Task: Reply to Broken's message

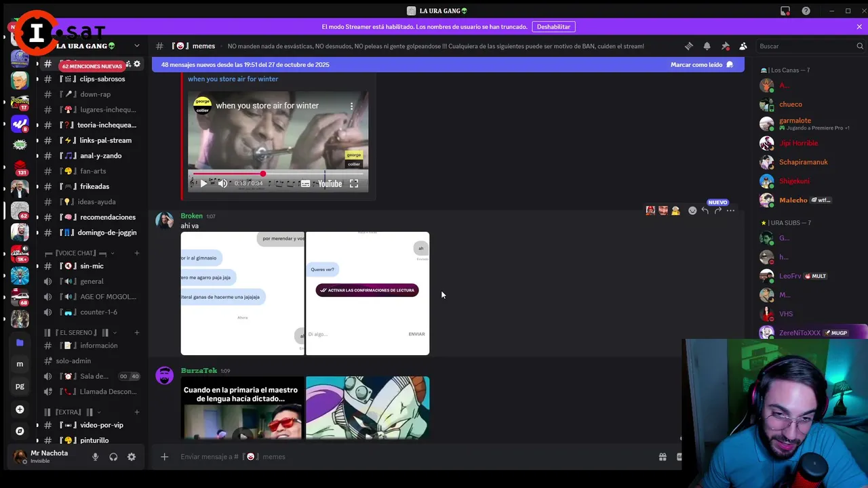Action: (705, 211)
